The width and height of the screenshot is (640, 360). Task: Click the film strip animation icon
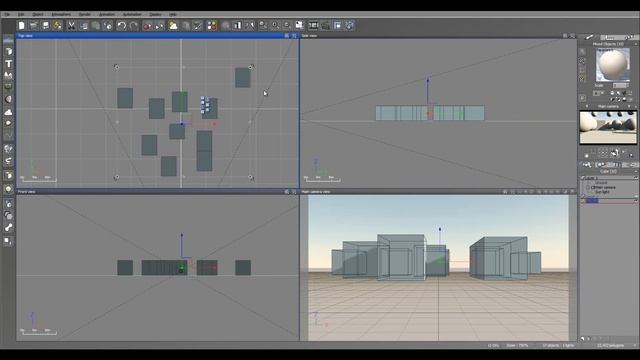[313, 26]
